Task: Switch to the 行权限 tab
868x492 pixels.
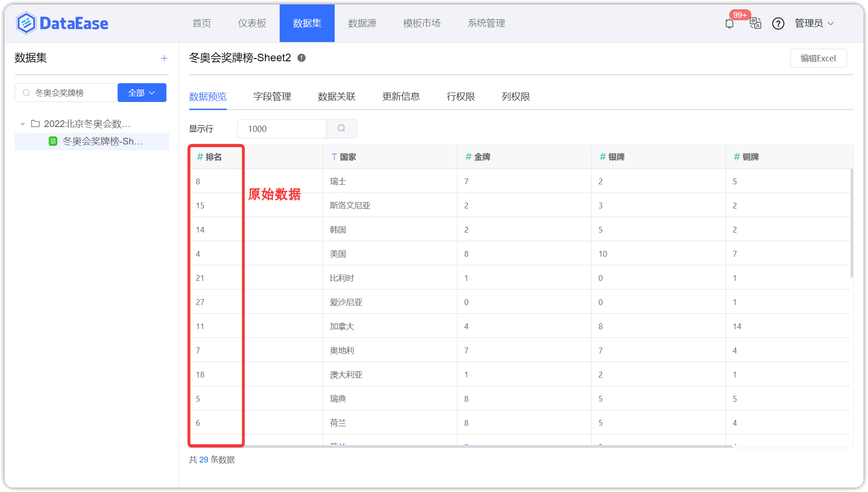Action: pyautogui.click(x=460, y=97)
